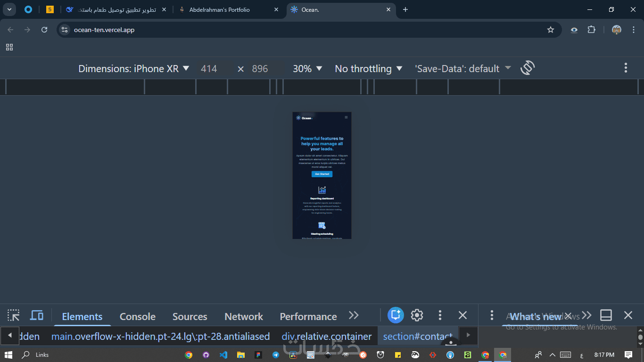Open the Dimensions: iPhone XR device dropdown
Image resolution: width=644 pixels, height=362 pixels.
point(134,68)
